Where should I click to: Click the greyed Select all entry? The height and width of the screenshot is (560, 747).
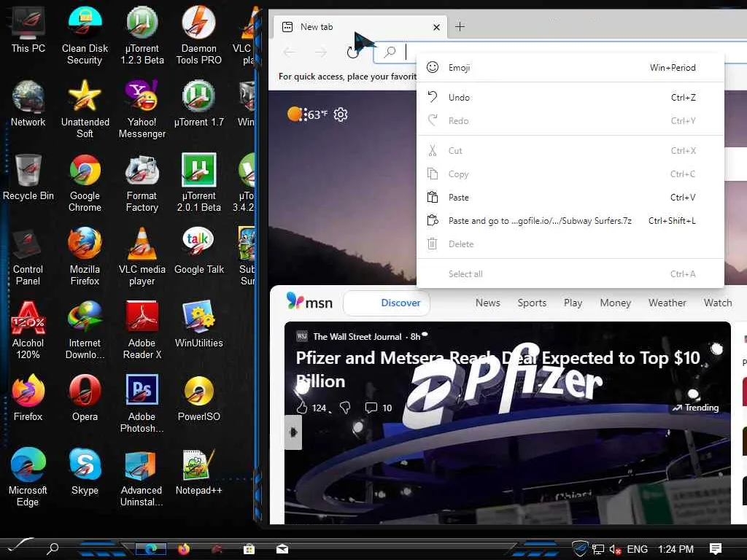570,274
